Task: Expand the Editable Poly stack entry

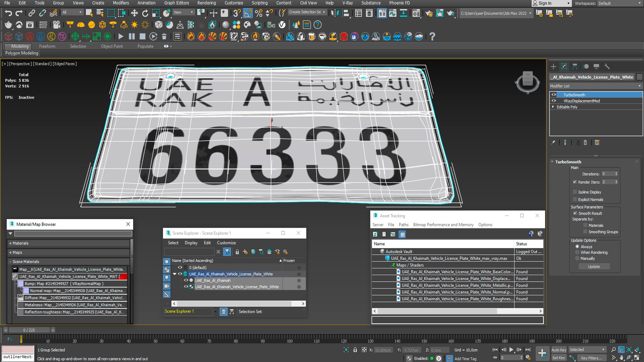Action: (x=553, y=107)
